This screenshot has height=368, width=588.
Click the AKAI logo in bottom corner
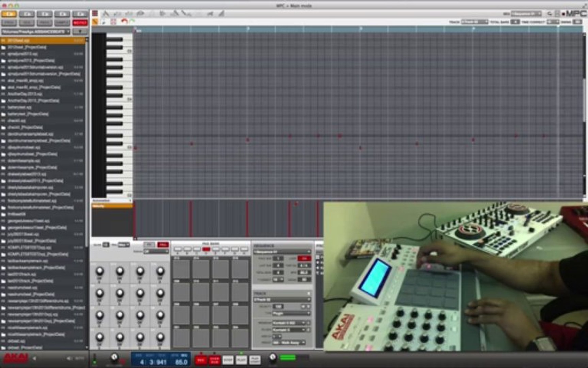[16, 358]
